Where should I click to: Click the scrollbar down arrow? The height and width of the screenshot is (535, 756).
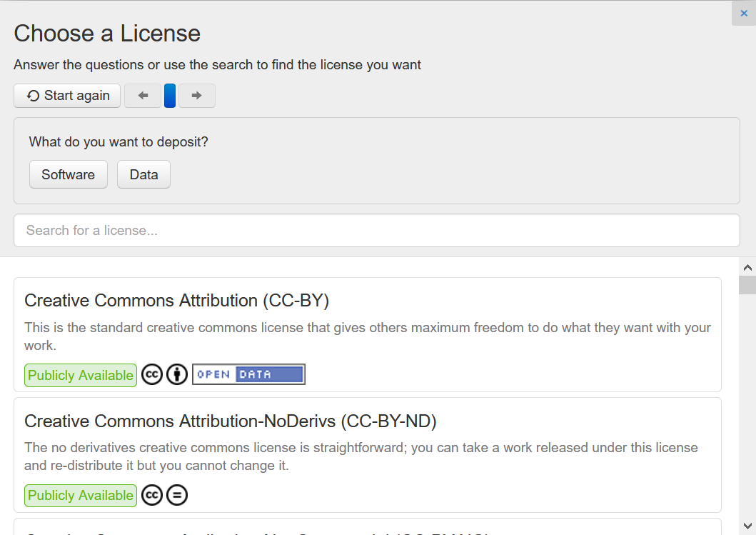tap(747, 526)
